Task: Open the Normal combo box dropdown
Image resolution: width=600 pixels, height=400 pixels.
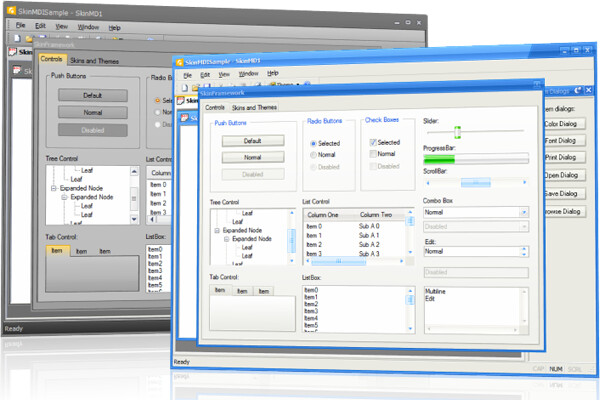Action: pos(522,212)
